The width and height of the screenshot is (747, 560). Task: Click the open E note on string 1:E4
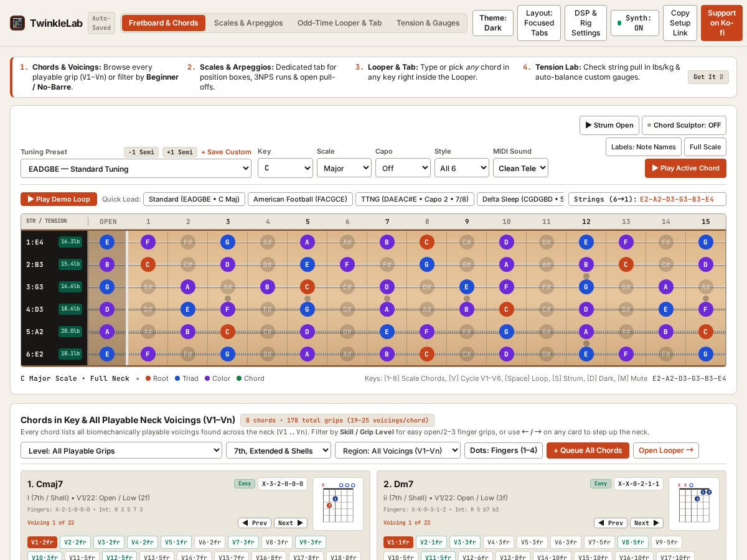point(107,242)
